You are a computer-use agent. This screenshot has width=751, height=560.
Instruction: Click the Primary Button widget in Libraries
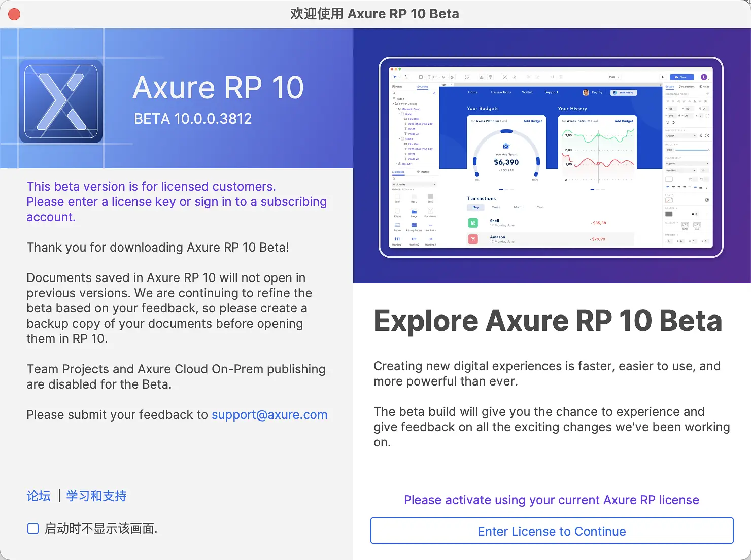414,225
